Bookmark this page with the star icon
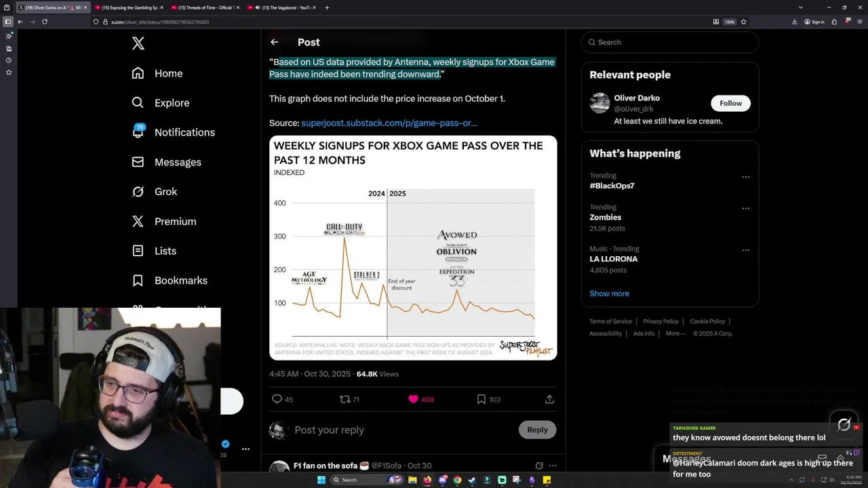Image resolution: width=868 pixels, height=488 pixels. 744,22
